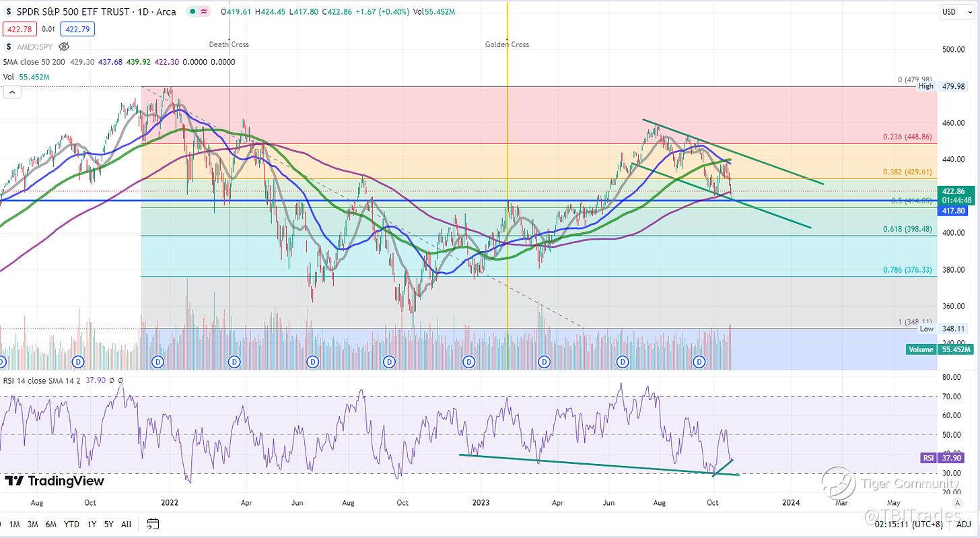Select the 0.236 (448.86) Fibonacci level label
Viewport: 980px width, 538px height.
(907, 137)
